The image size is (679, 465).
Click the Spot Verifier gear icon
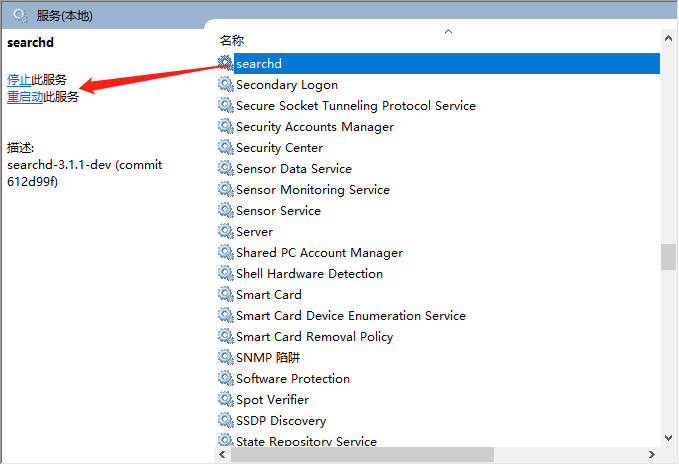(226, 400)
